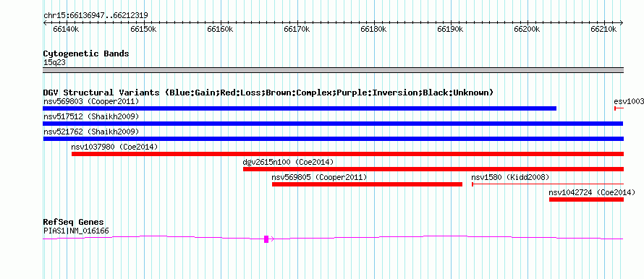Click the DGV Structural Variants track title

[x=268, y=93]
